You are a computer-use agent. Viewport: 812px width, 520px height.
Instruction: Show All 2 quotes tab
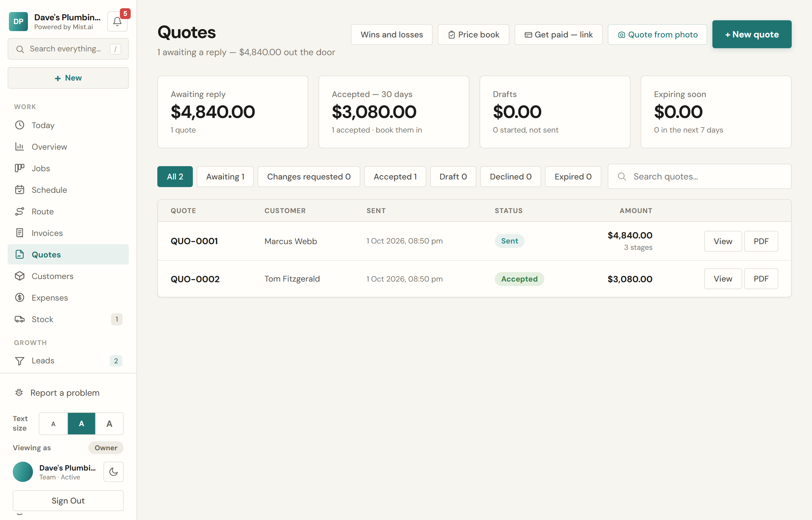coord(175,177)
